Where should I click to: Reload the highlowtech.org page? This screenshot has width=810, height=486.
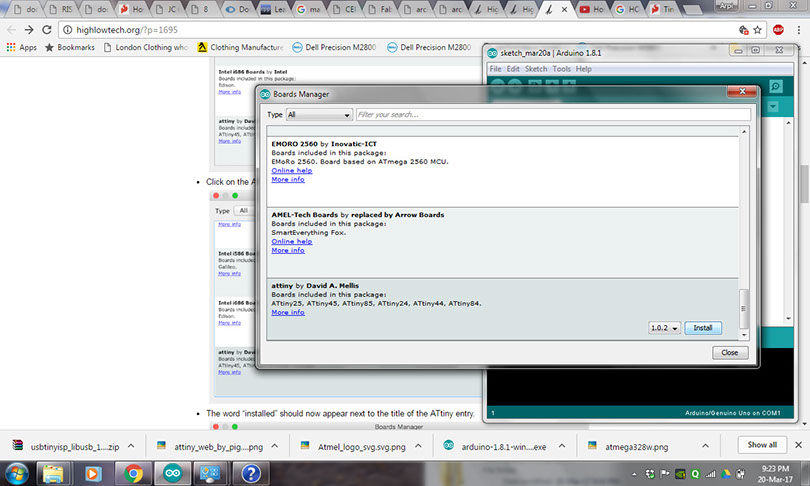[46, 30]
